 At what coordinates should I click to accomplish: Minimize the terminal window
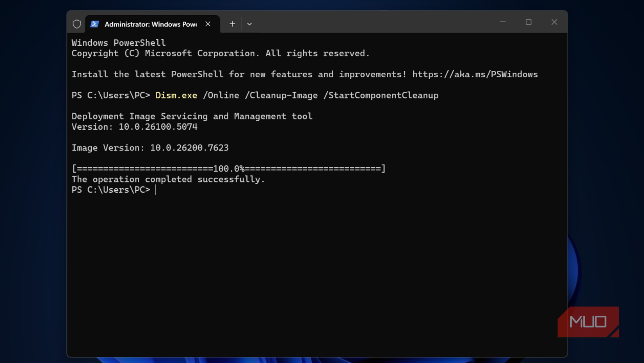pyautogui.click(x=503, y=22)
